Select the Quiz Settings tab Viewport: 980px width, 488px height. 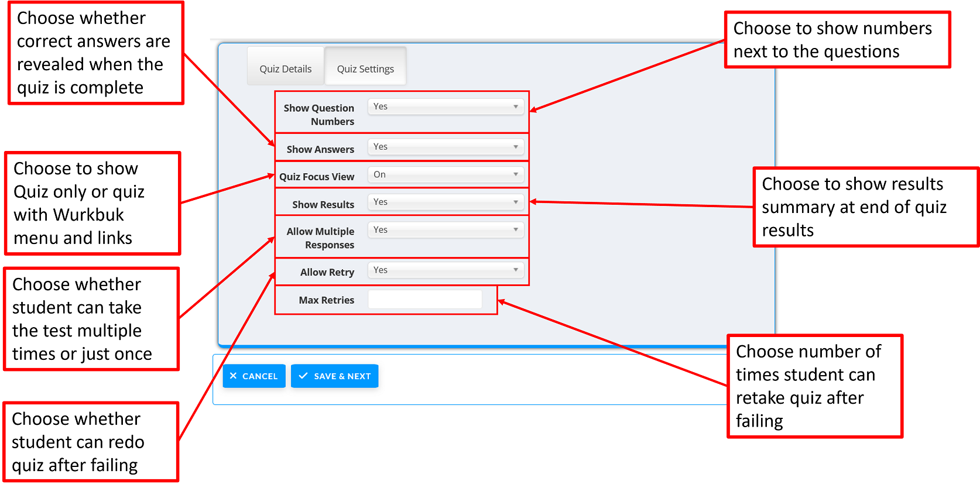[x=365, y=68]
